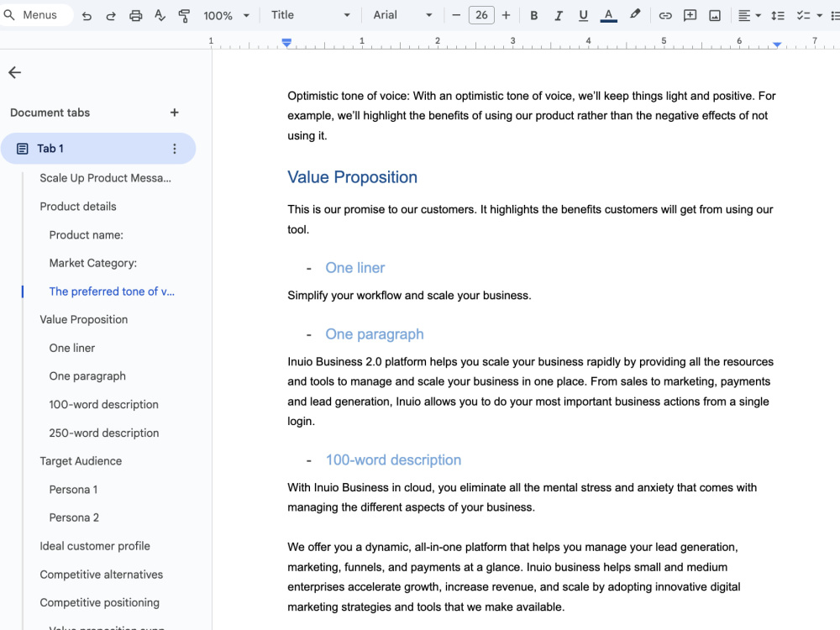The height and width of the screenshot is (630, 840).
Task: Insert an image
Action: 715,15
